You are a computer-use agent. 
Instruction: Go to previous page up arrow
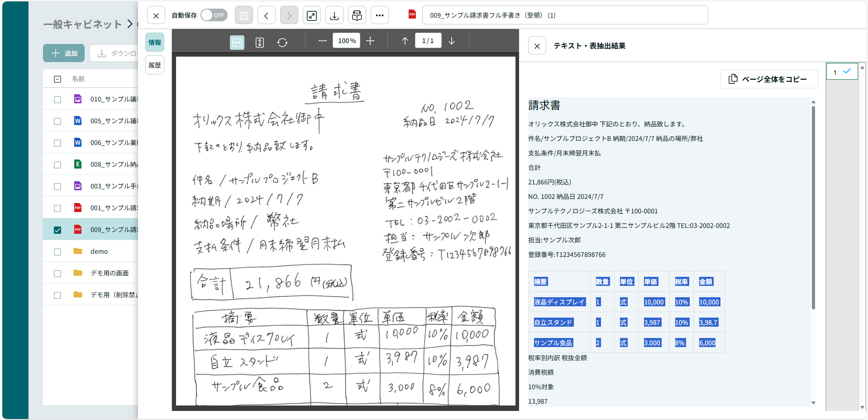405,41
